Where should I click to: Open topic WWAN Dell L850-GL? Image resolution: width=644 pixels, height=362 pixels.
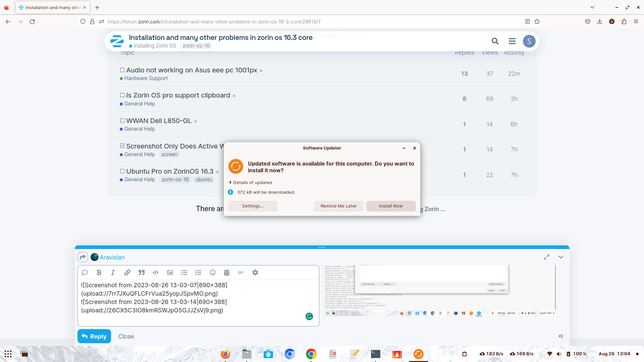pyautogui.click(x=159, y=121)
